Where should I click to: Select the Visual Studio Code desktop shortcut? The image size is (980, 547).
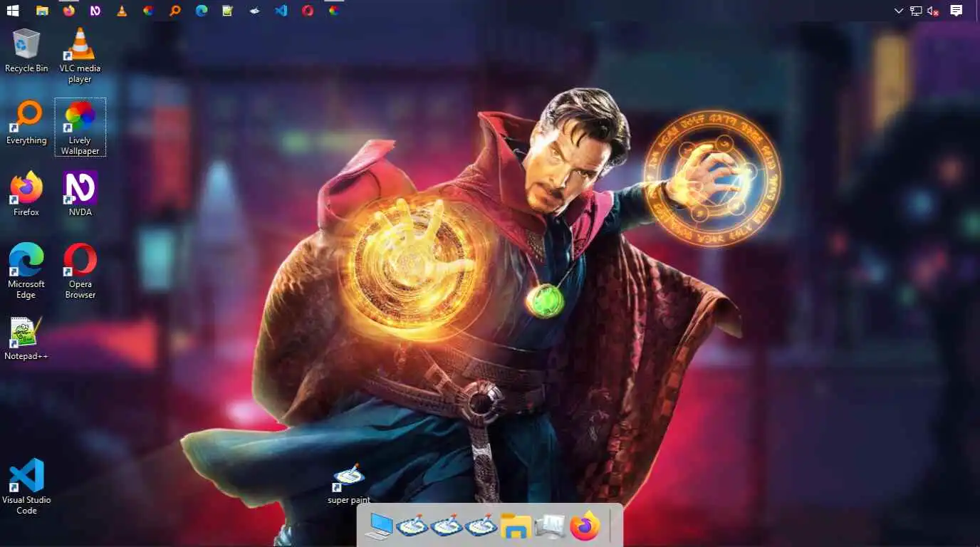[26, 486]
